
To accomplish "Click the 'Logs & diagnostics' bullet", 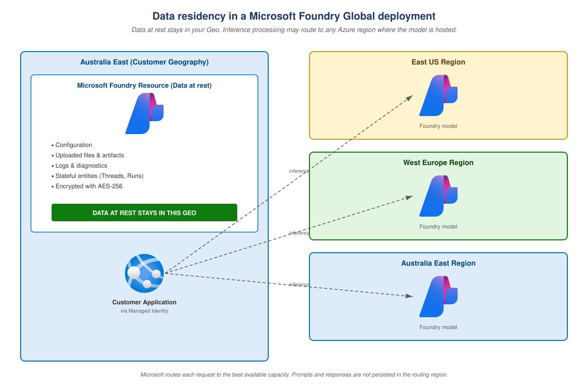I will (79, 166).
